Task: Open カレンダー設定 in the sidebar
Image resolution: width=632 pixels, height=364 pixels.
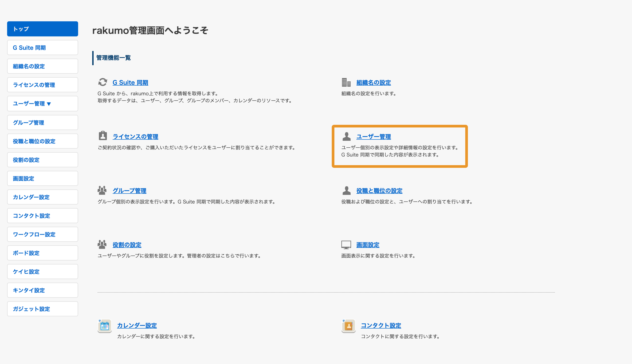Action: tap(43, 197)
